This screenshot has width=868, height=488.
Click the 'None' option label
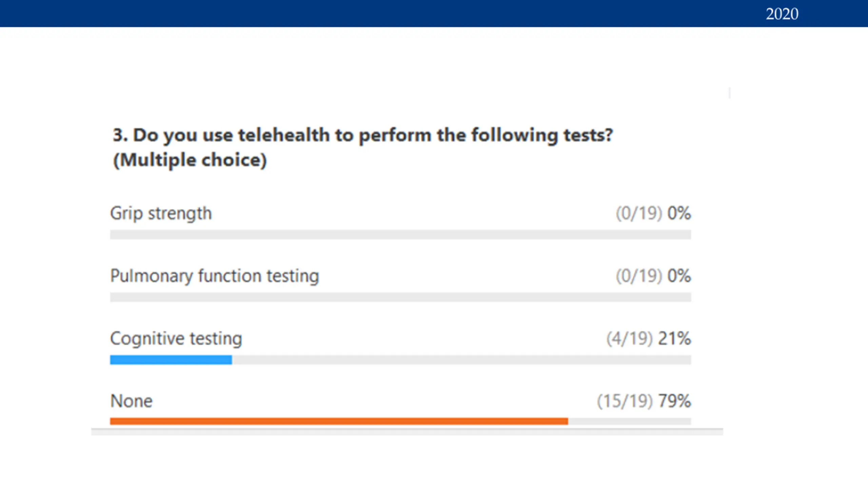click(x=132, y=401)
